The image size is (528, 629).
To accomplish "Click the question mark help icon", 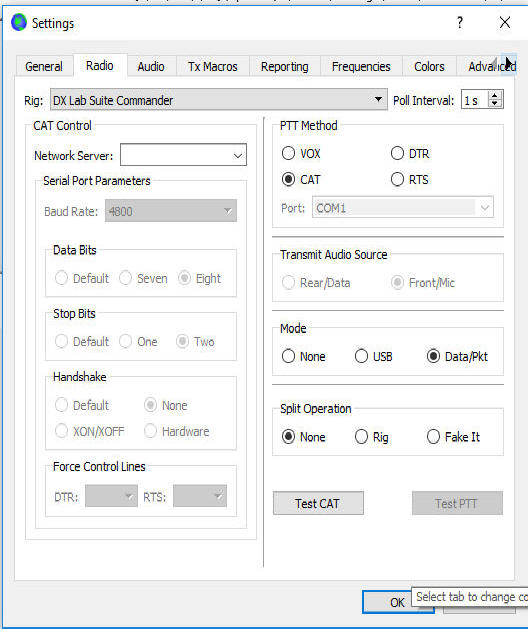I will pyautogui.click(x=460, y=22).
